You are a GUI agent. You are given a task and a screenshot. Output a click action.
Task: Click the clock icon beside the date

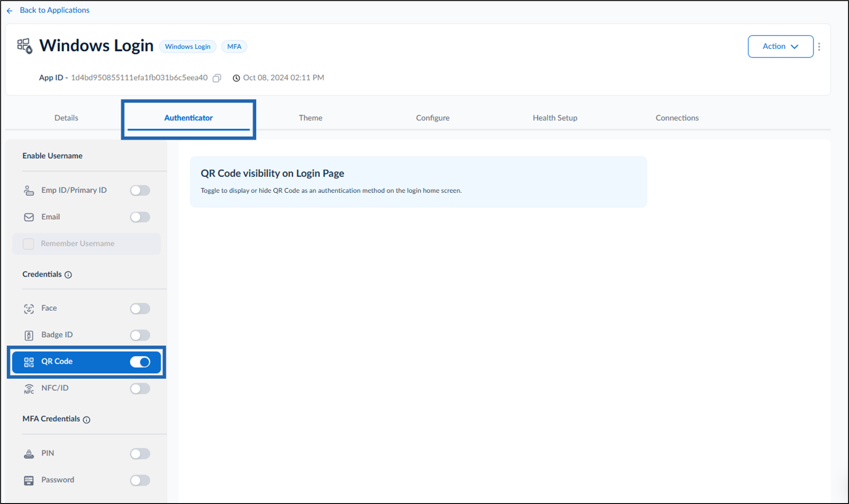[x=236, y=78]
